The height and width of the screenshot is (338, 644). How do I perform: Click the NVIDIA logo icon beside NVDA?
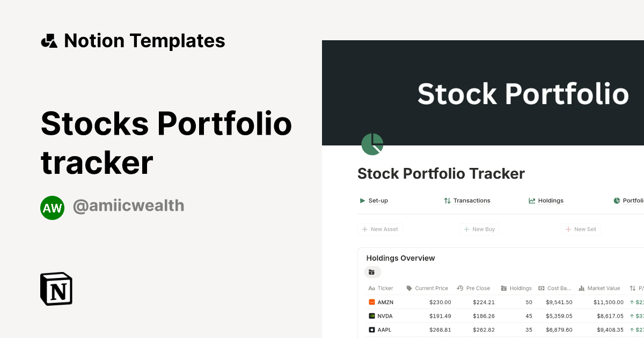(x=371, y=315)
